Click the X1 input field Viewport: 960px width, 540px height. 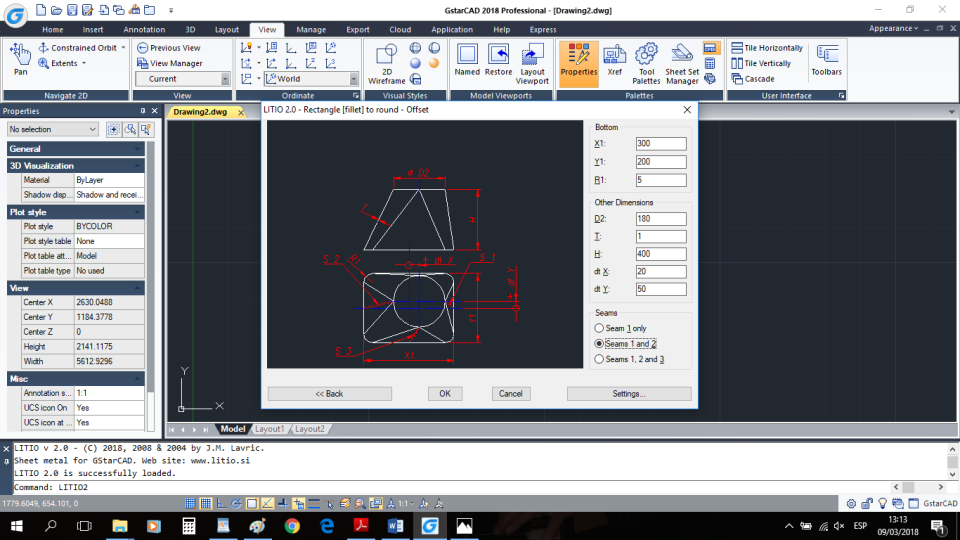click(x=661, y=143)
